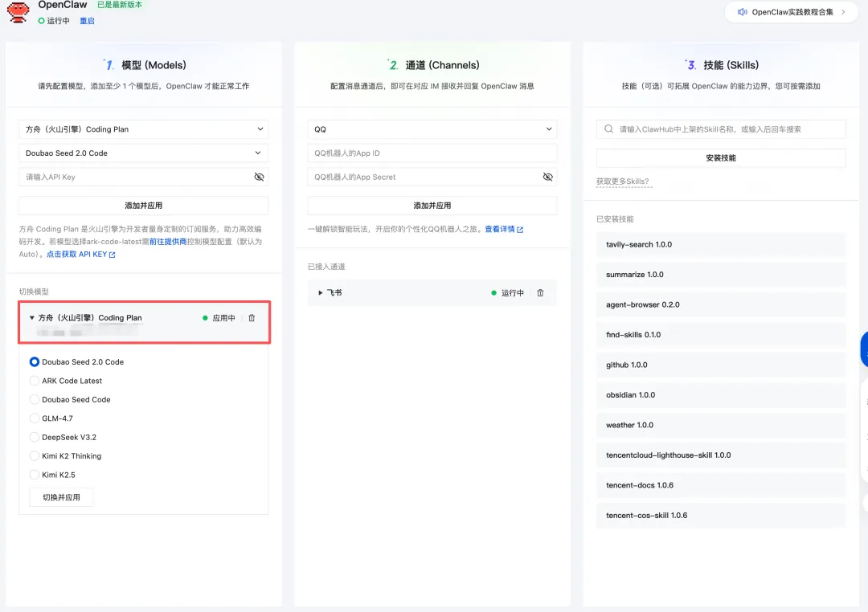Image resolution: width=868 pixels, height=612 pixels.
Task: Click the tencent-docs 1.0.6 skill row
Action: pyautogui.click(x=721, y=485)
